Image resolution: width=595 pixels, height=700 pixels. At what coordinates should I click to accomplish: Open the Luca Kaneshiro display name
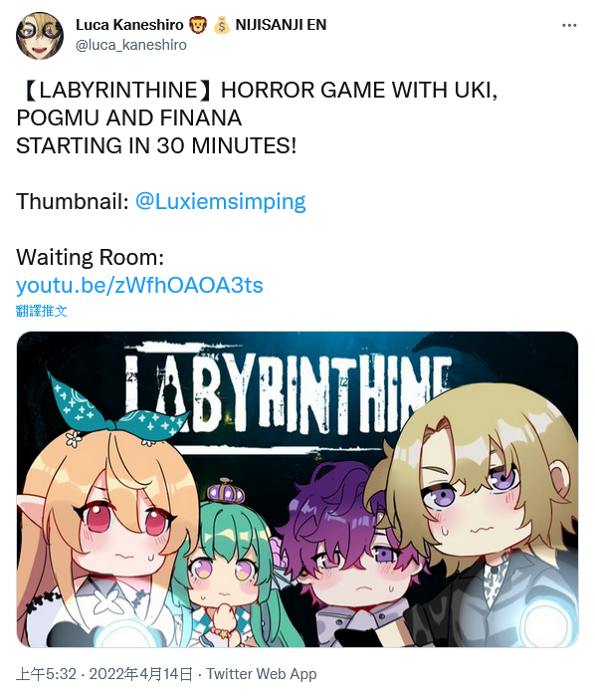pos(129,25)
